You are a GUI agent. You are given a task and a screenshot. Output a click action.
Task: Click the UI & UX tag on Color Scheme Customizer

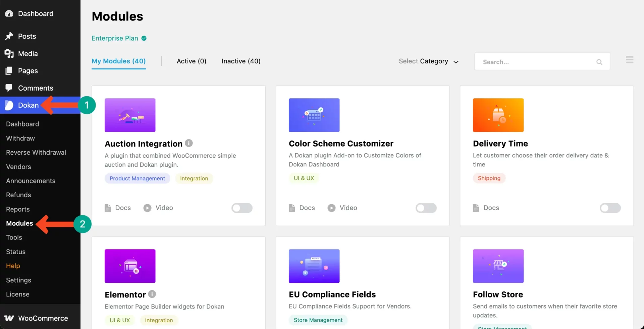[304, 178]
